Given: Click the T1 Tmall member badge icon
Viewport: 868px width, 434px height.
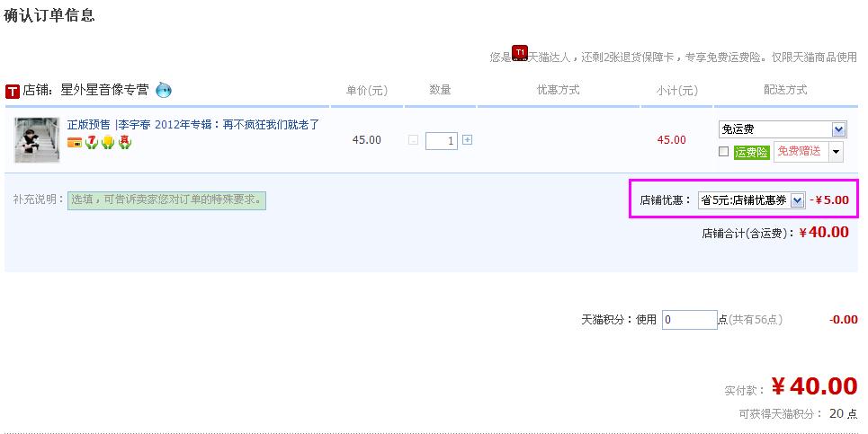Looking at the screenshot, I should point(520,53).
